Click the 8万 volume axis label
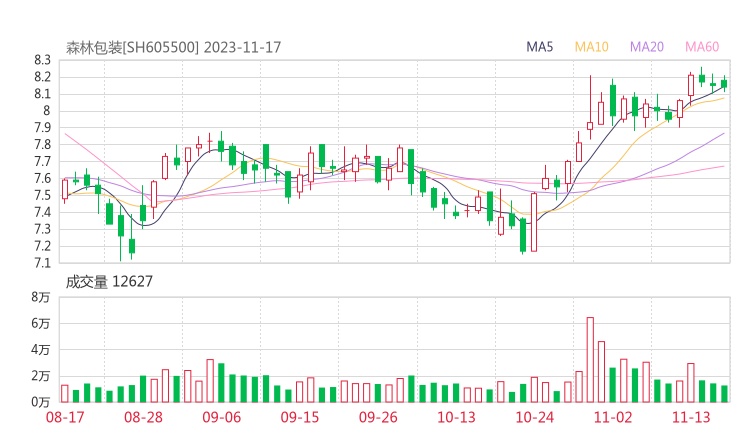This screenshot has width=740, height=440. point(40,297)
